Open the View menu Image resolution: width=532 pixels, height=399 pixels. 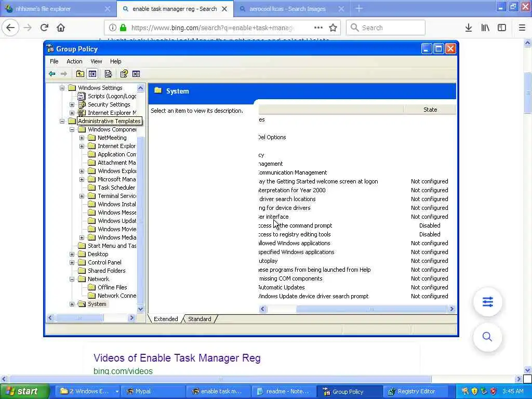[96, 61]
